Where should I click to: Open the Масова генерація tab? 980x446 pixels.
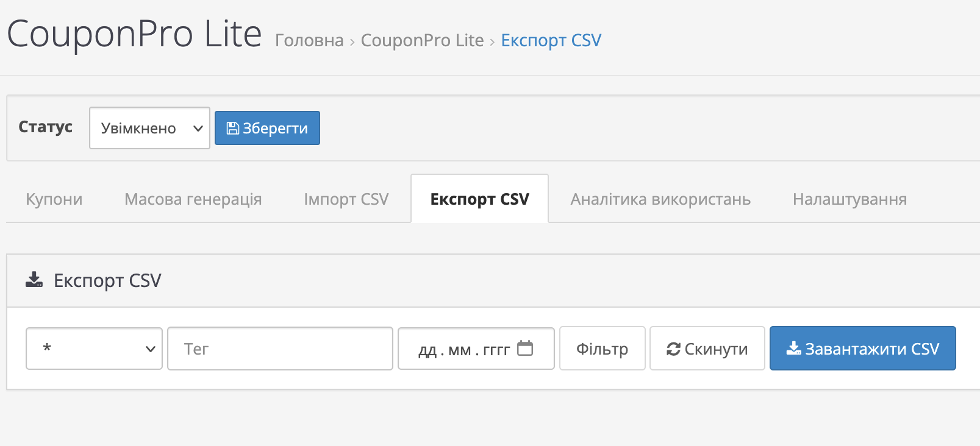(193, 199)
